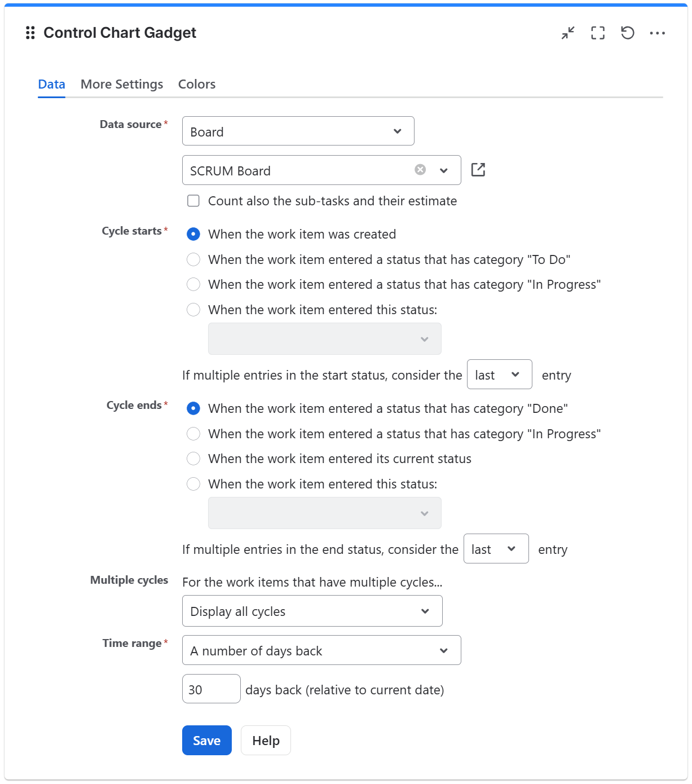This screenshot has width=692, height=784.
Task: Expand gadget to full screen view
Action: tap(598, 33)
